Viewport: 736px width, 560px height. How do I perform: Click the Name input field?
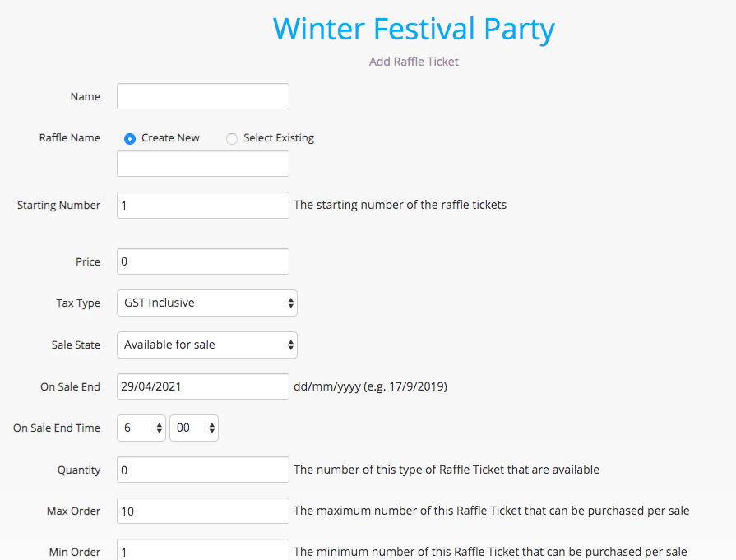[x=203, y=96]
